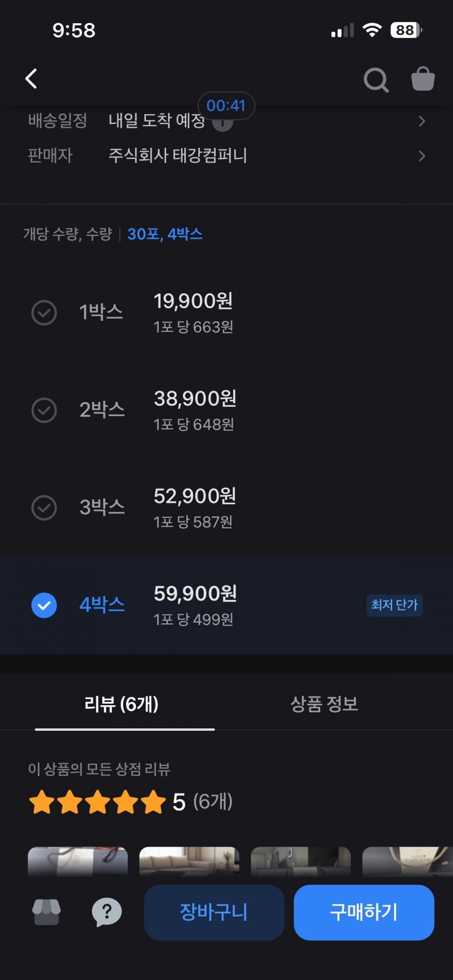The width and height of the screenshot is (453, 980).
Task: Select the 2박스 option radio button
Action: coord(44,410)
